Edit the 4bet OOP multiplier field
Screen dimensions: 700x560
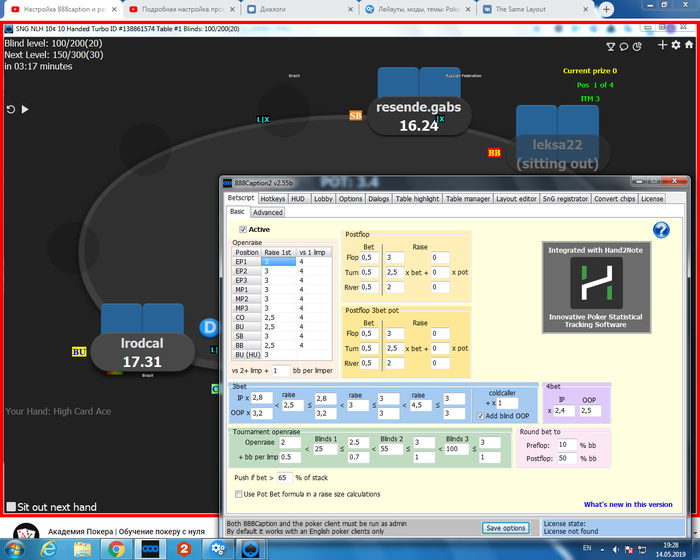[590, 410]
